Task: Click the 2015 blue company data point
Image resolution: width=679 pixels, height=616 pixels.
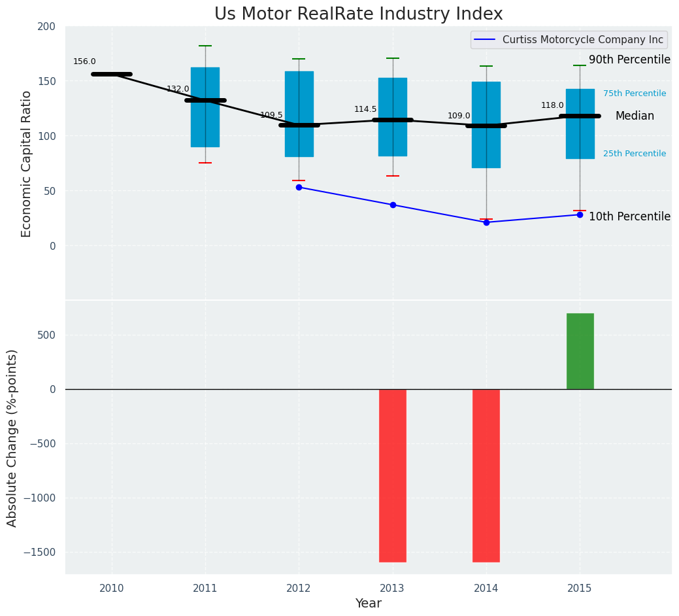Action: click(x=580, y=214)
